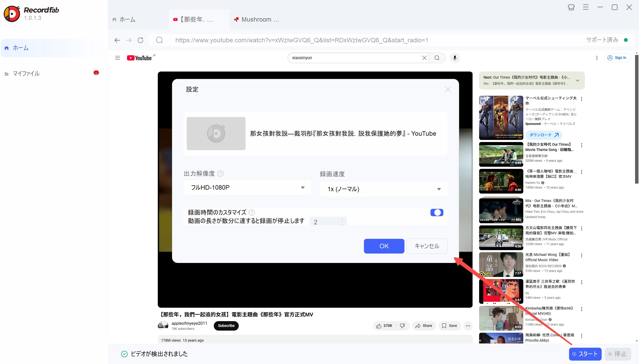Click the Share button
The image size is (639, 364).
pos(424,326)
